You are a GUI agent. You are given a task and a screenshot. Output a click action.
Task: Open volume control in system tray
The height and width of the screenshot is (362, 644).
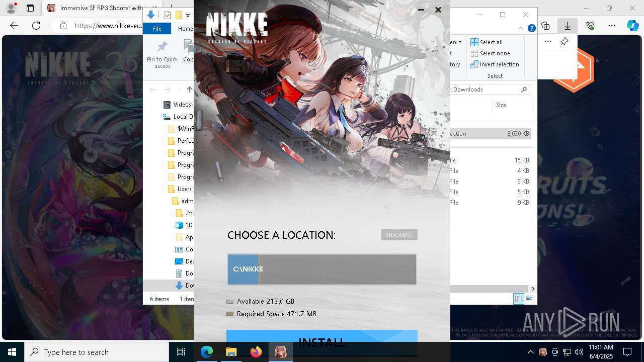(x=579, y=352)
